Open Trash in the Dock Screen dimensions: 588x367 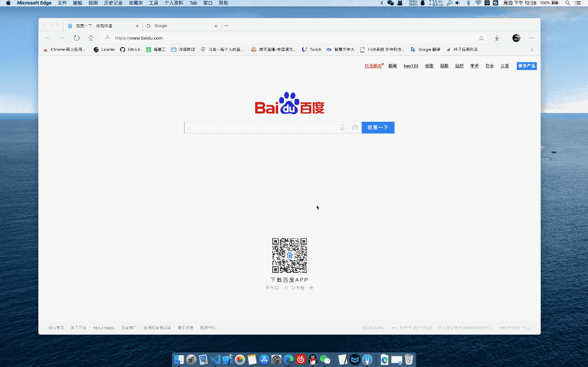pyautogui.click(x=409, y=359)
